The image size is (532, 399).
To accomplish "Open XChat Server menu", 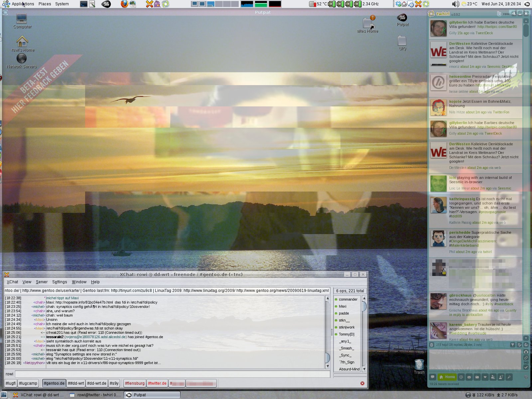I will tap(42, 282).
